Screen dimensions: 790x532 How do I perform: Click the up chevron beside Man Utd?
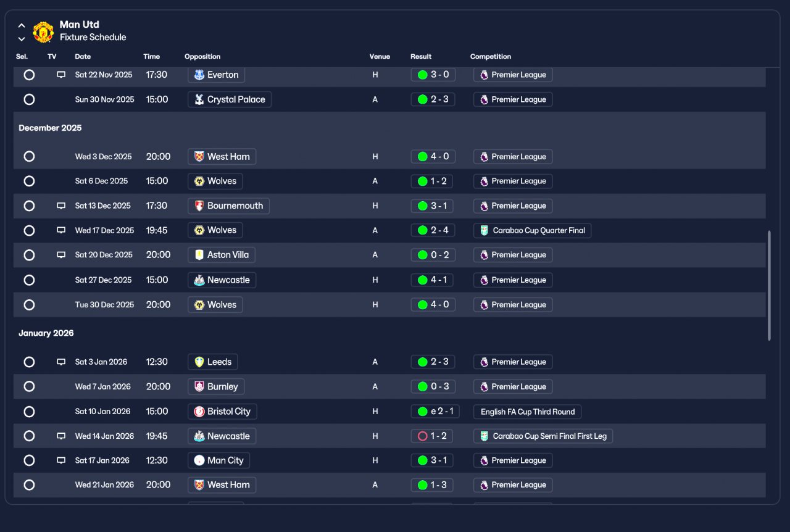click(x=22, y=26)
